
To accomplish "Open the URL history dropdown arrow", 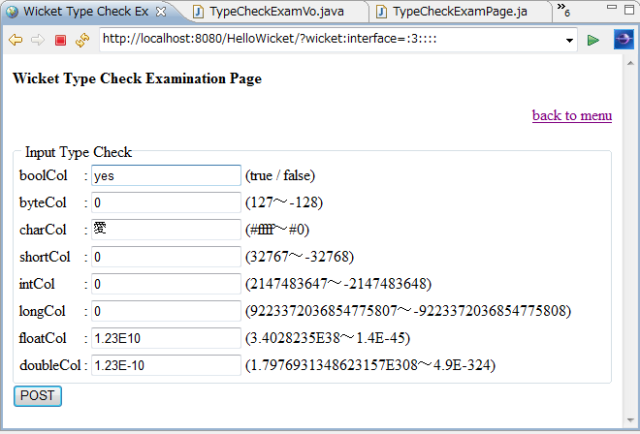I will pos(570,40).
